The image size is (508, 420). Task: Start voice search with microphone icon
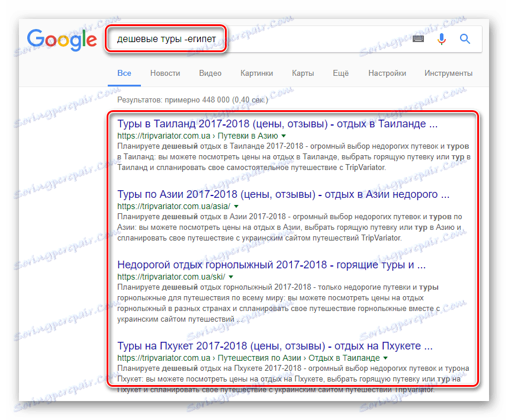pyautogui.click(x=441, y=39)
